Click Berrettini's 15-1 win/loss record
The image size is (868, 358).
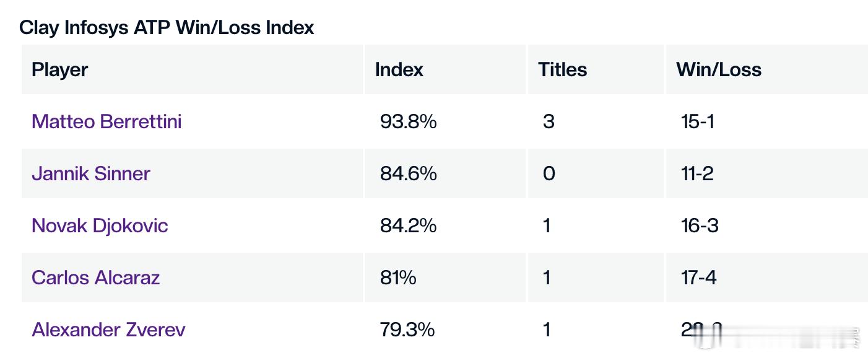pyautogui.click(x=698, y=121)
